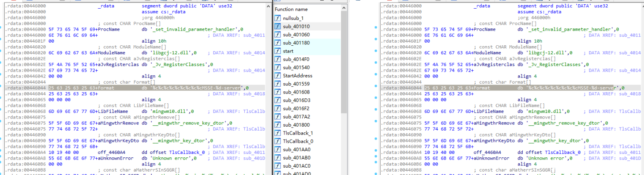
Task: Click the function icon beside StartAddress
Action: 278,75
